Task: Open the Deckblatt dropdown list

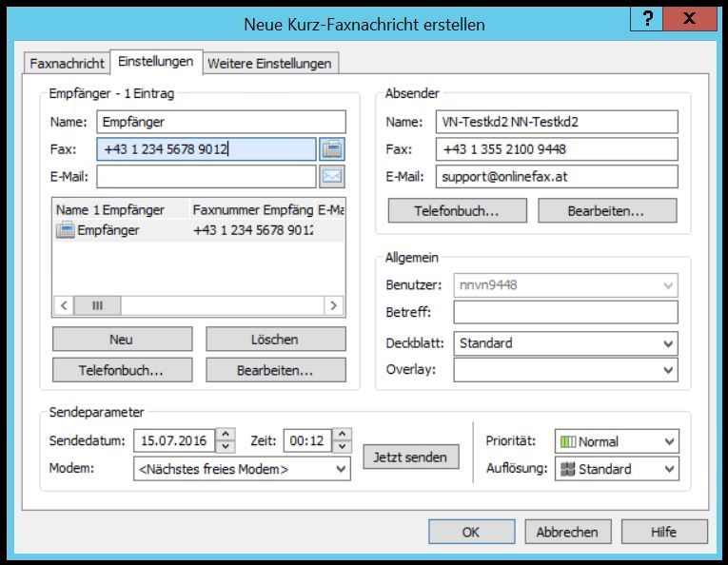Action: 565,343
